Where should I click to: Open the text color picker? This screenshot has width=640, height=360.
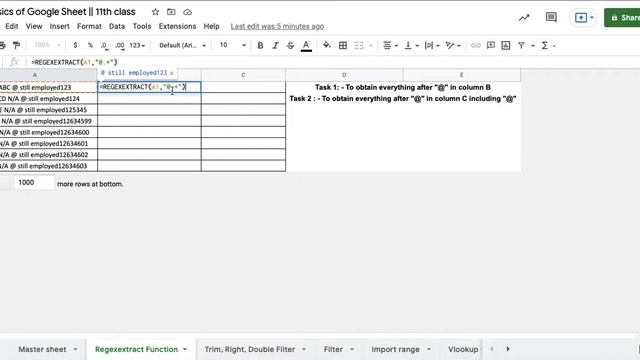point(306,46)
